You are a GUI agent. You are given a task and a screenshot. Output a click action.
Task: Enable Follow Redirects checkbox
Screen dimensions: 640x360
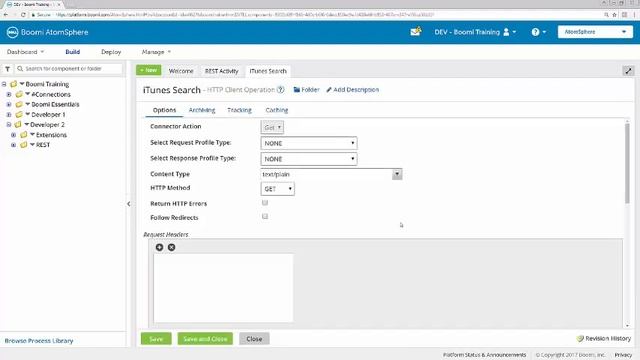point(265,217)
